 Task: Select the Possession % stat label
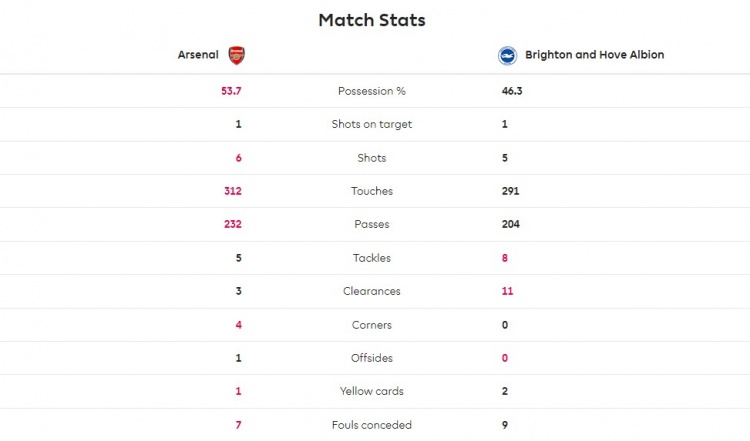click(372, 91)
